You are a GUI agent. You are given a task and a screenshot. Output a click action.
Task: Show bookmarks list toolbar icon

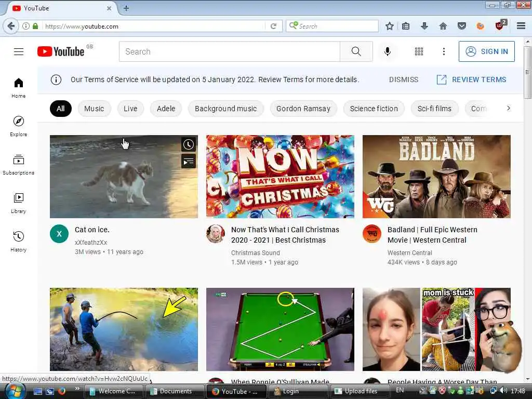[405, 26]
